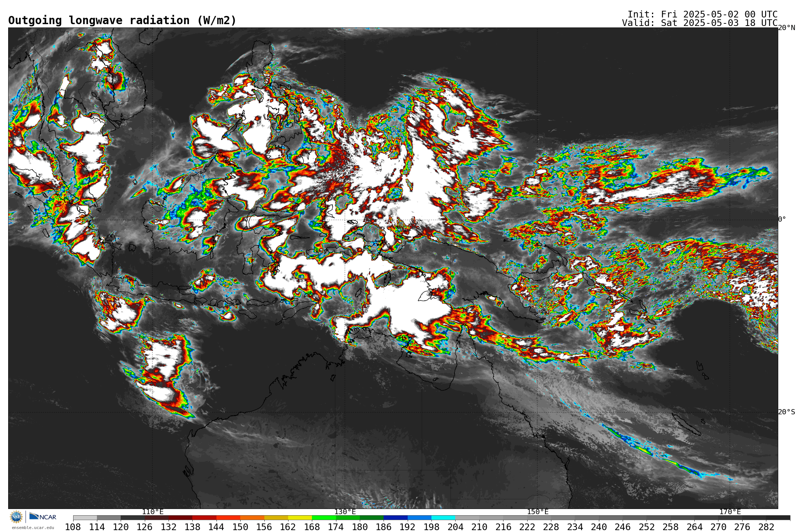Pick the yellow 162–168 colorbar swatch
Screen dimensions: 802x532
pyautogui.click(x=300, y=518)
